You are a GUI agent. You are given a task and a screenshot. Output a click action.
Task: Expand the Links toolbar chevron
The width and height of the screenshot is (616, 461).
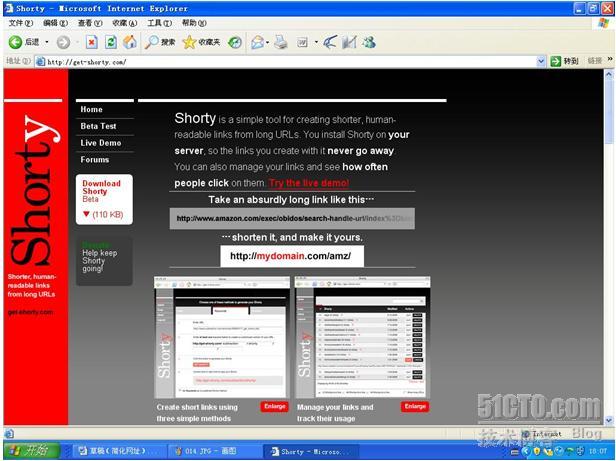pos(610,59)
